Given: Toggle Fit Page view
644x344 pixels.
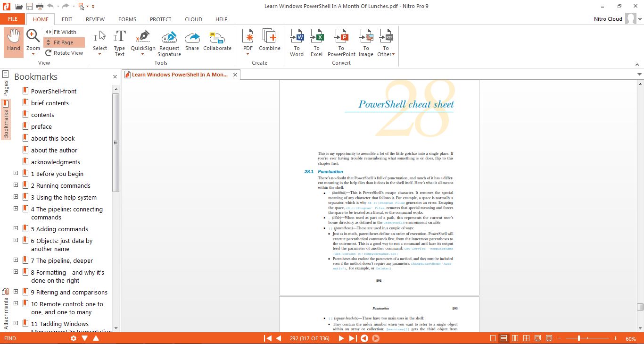Looking at the screenshot, I should 64,42.
